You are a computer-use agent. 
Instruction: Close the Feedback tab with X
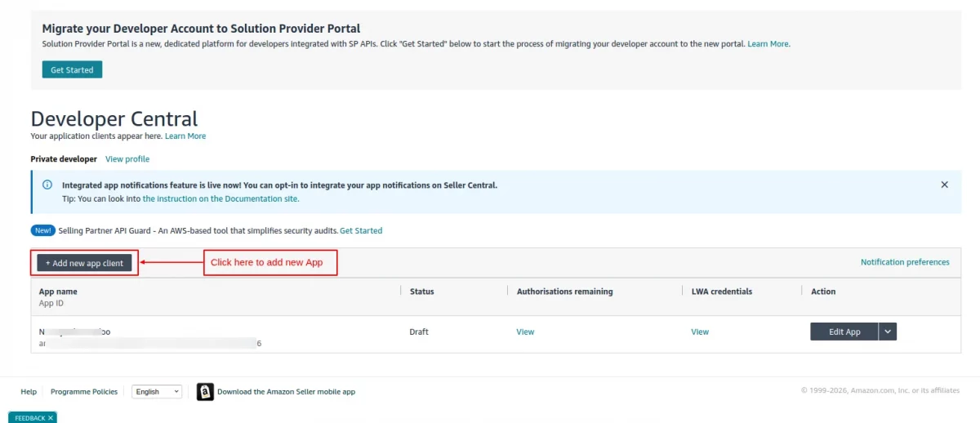[51, 418]
